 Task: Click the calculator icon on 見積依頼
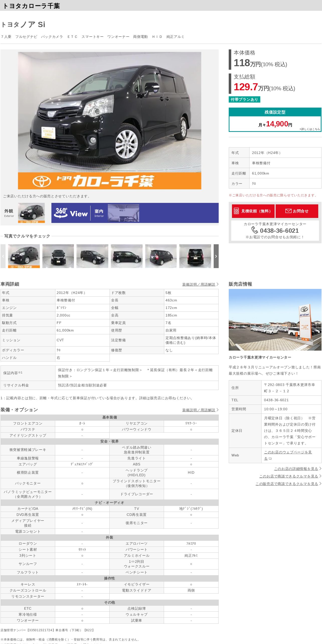tap(236, 211)
